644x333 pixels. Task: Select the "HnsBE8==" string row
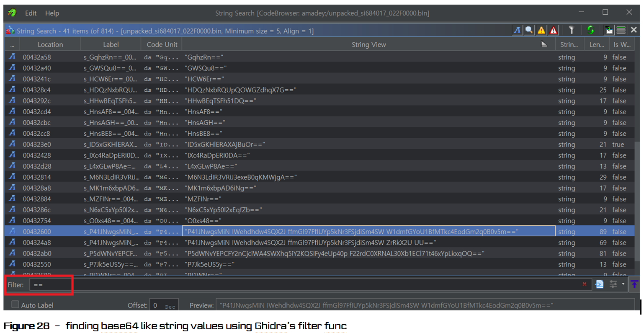click(x=204, y=133)
